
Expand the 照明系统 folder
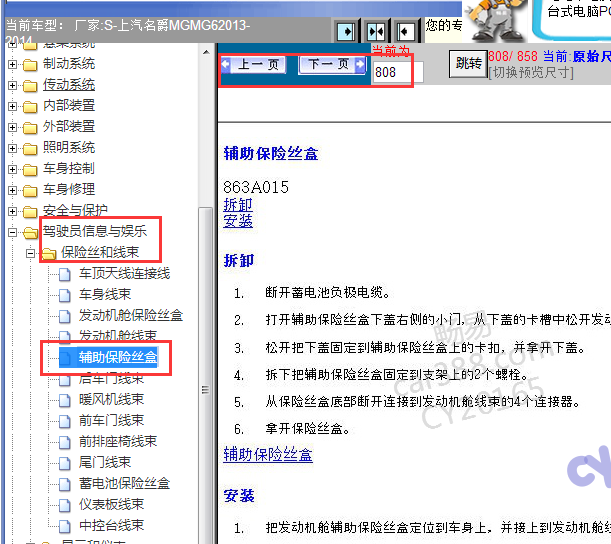12,148
